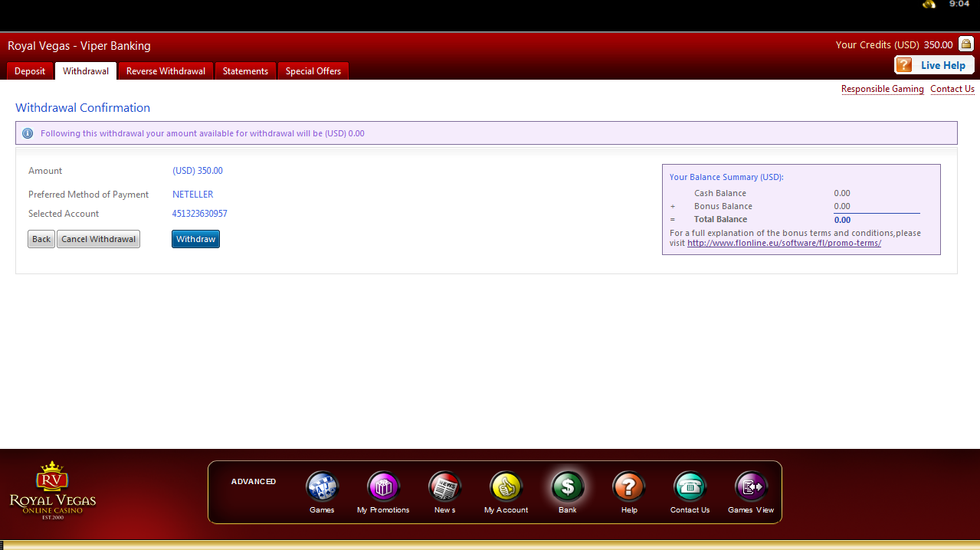Open the Reverse Withdrawal tab
980x550 pixels.
click(x=166, y=71)
